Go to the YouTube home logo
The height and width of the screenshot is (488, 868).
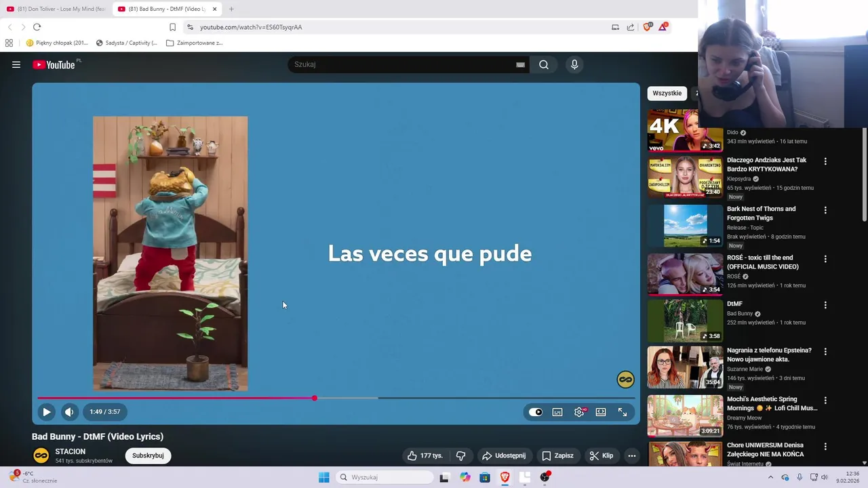pos(54,64)
